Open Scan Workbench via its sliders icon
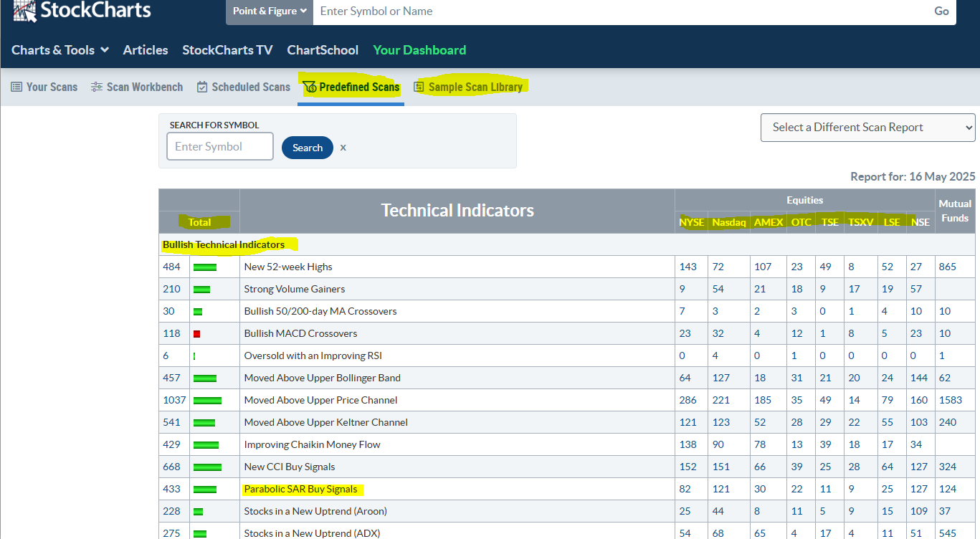Screen dimensions: 980x539 coord(97,87)
